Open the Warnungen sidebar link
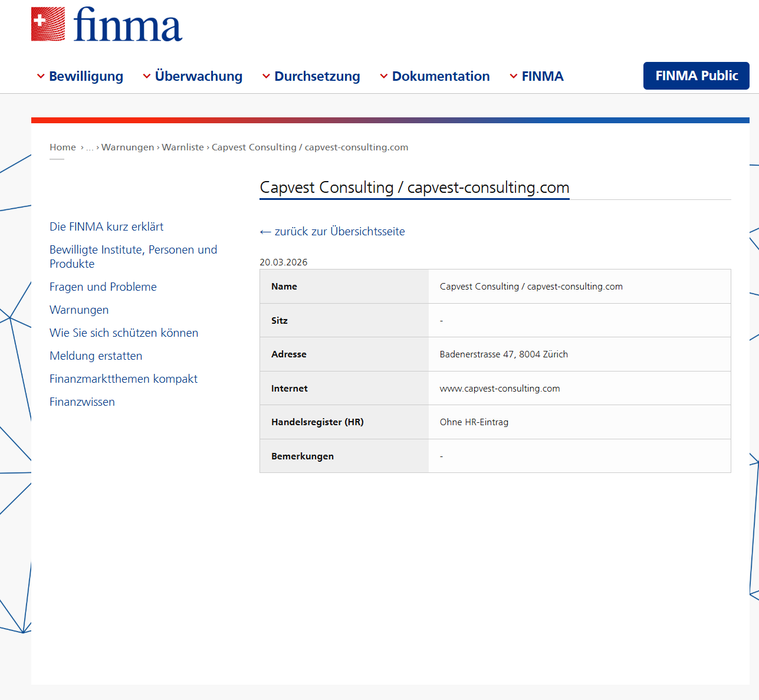 click(79, 310)
